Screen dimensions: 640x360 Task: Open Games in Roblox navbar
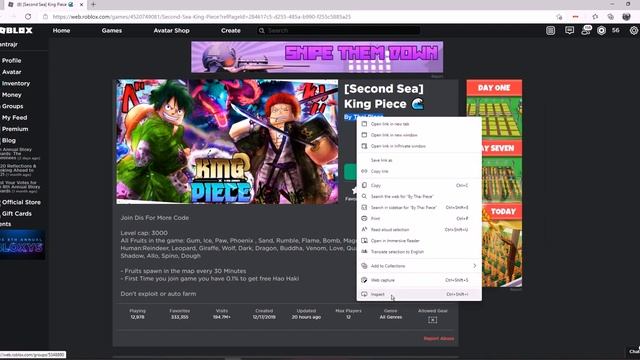tap(112, 31)
